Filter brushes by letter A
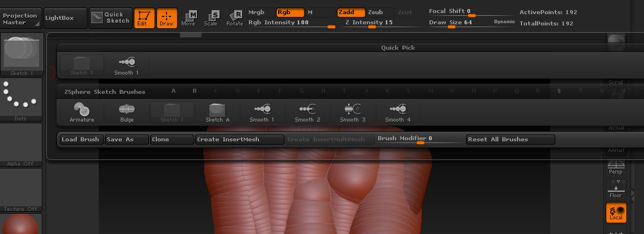The width and height of the screenshot is (644, 234). click(173, 91)
